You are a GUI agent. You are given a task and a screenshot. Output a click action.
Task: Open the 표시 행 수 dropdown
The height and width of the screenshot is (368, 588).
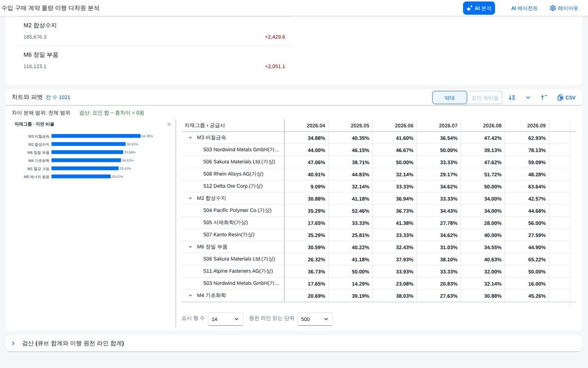[x=225, y=319]
